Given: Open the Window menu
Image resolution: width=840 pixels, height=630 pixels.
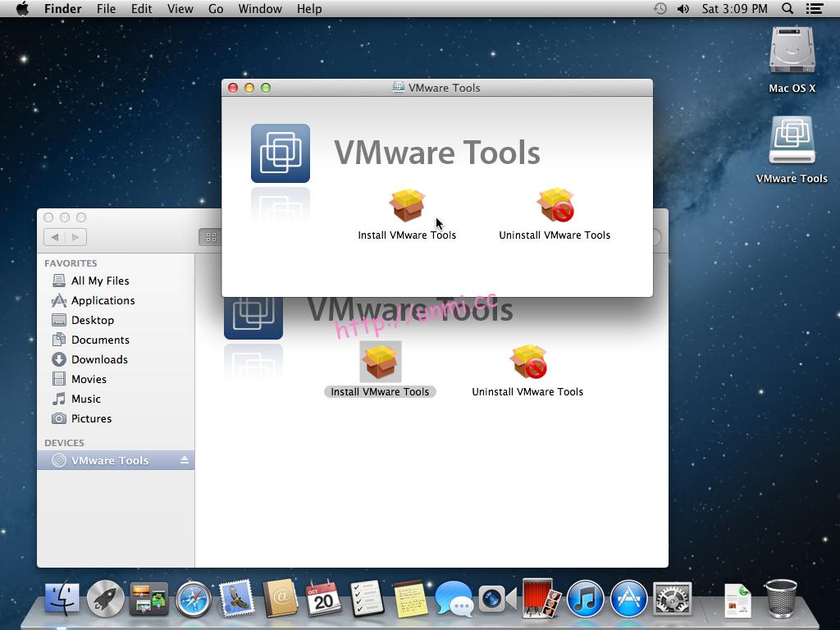Looking at the screenshot, I should point(260,9).
